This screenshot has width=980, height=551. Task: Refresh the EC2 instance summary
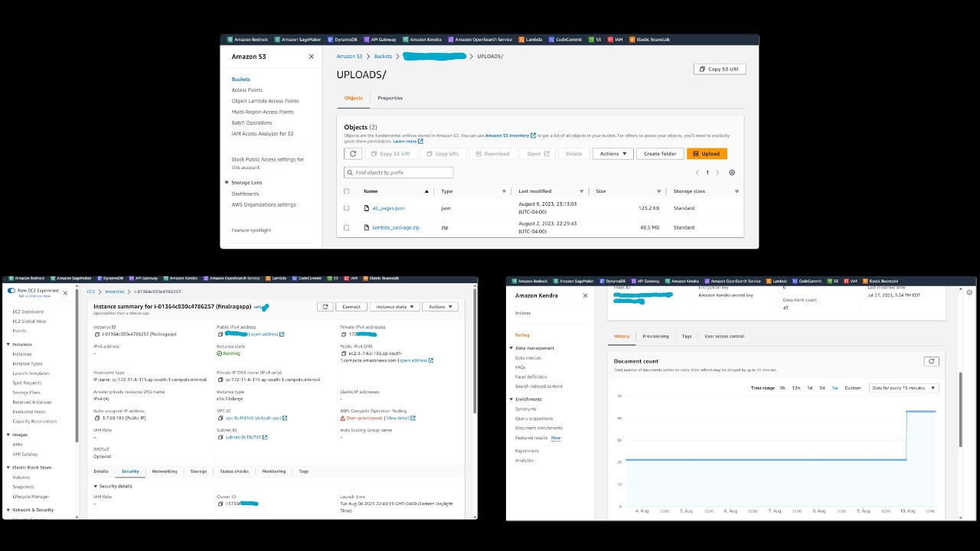coord(325,306)
